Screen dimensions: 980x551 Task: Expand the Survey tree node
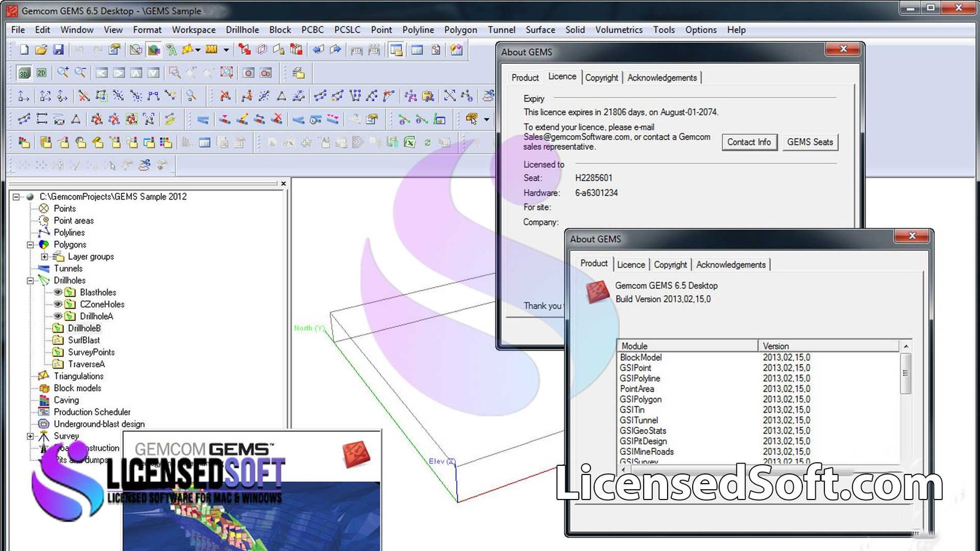pyautogui.click(x=30, y=436)
